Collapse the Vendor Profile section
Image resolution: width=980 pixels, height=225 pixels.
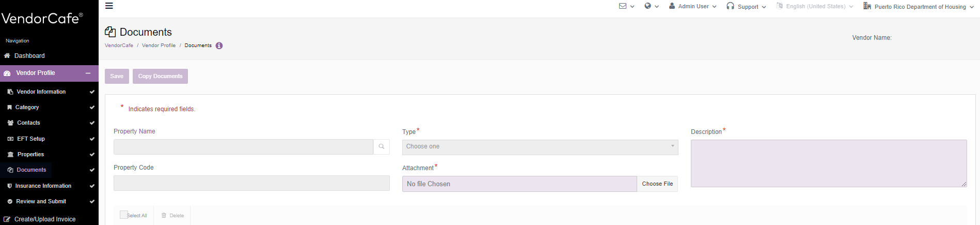[x=88, y=73]
